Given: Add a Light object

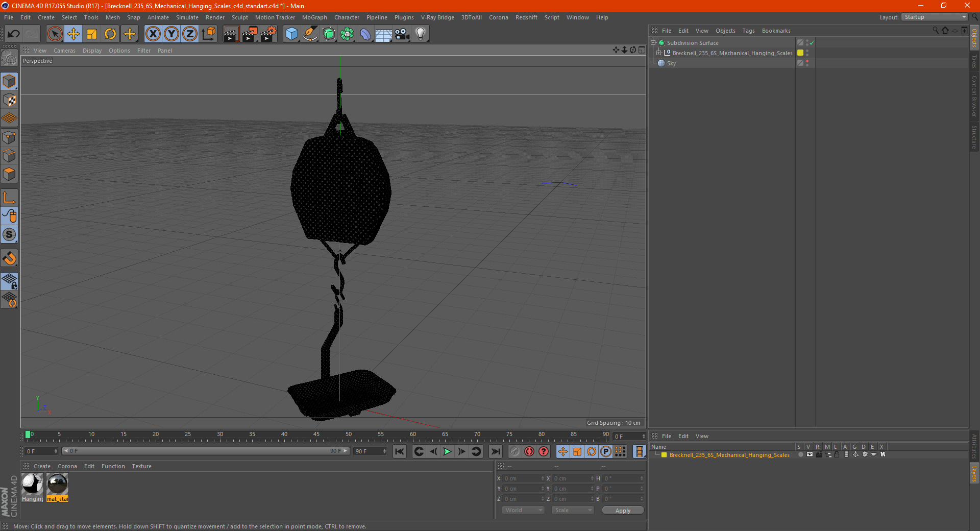Looking at the screenshot, I should click(421, 34).
